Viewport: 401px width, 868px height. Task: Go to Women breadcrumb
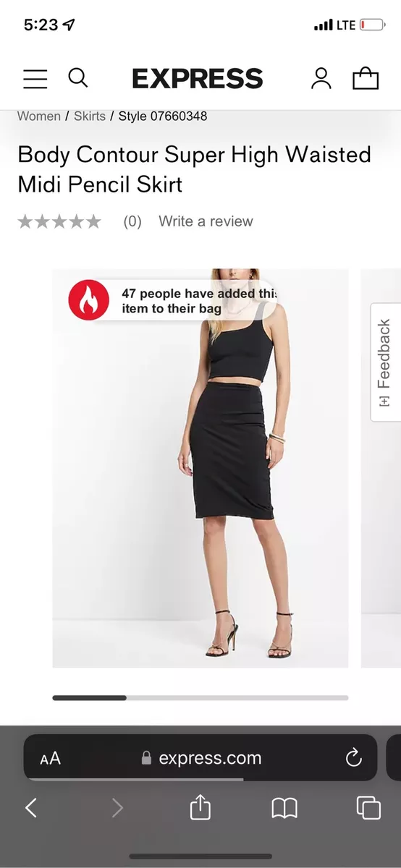click(x=39, y=116)
